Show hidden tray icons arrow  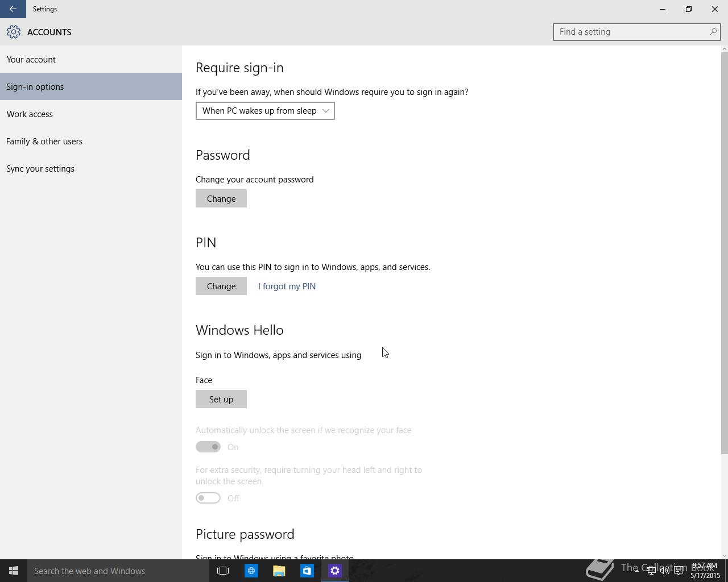tap(637, 571)
